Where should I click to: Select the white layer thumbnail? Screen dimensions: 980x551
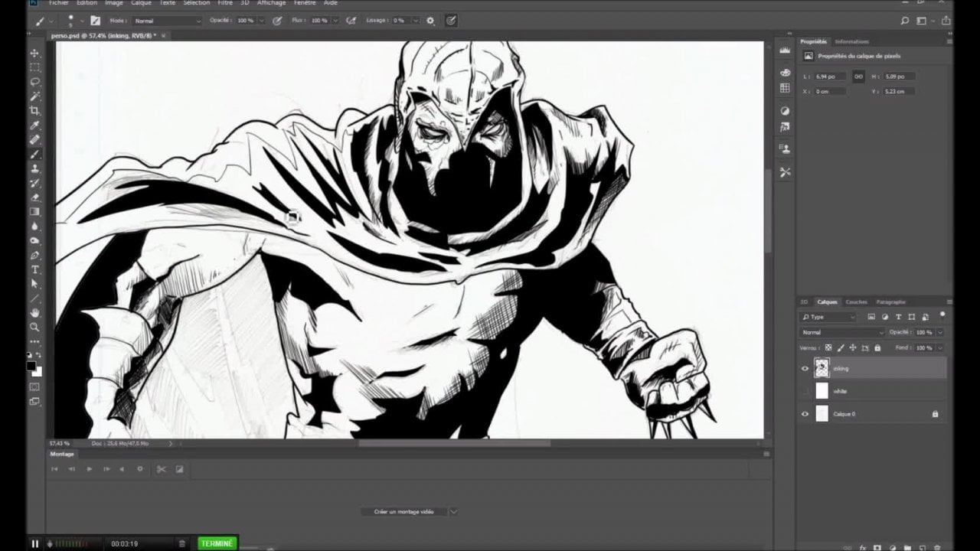pyautogui.click(x=822, y=391)
